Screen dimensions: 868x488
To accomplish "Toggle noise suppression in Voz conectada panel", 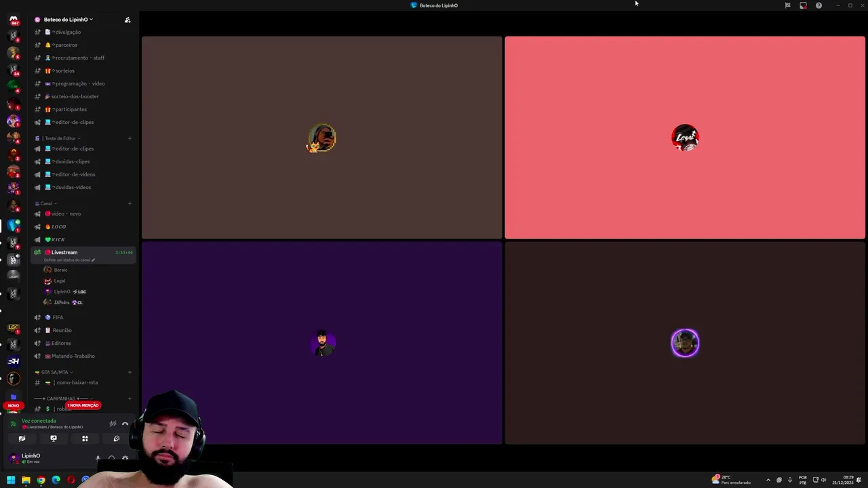I will tap(113, 424).
